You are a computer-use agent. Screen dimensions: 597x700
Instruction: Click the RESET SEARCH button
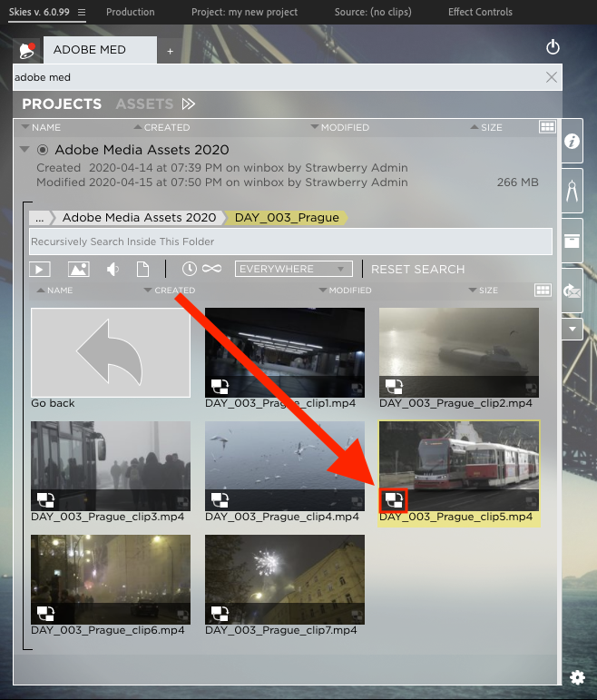tap(417, 269)
